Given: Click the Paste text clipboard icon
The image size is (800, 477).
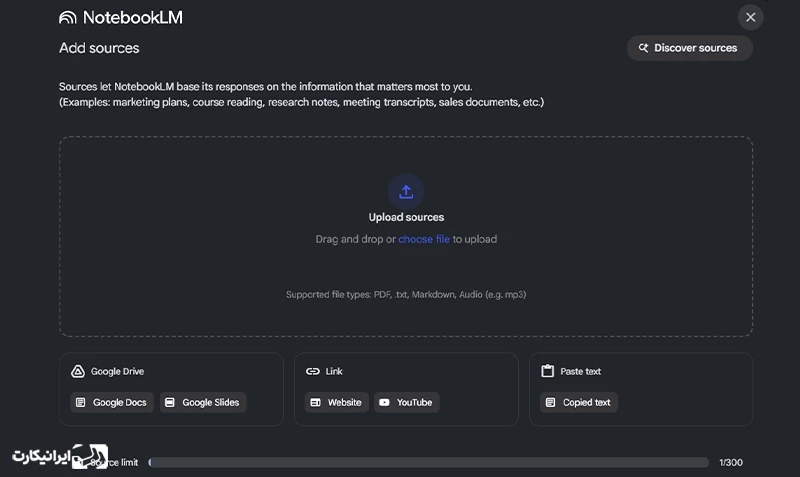Looking at the screenshot, I should (x=547, y=371).
